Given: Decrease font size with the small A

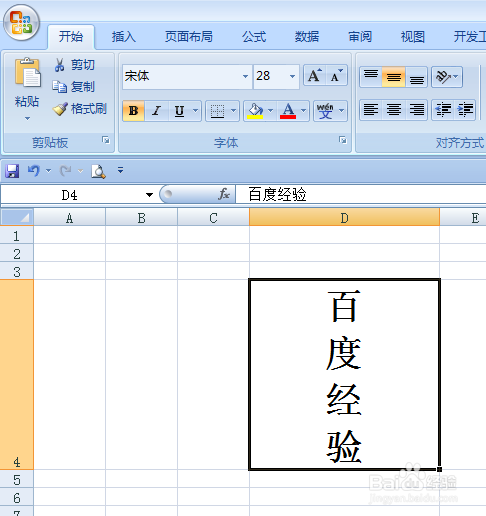Looking at the screenshot, I should 336,76.
